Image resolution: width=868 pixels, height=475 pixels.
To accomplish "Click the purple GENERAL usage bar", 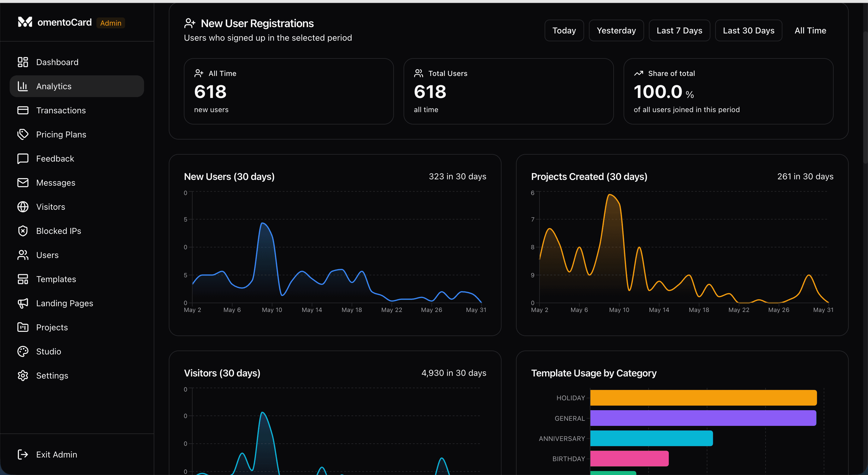I will [703, 418].
